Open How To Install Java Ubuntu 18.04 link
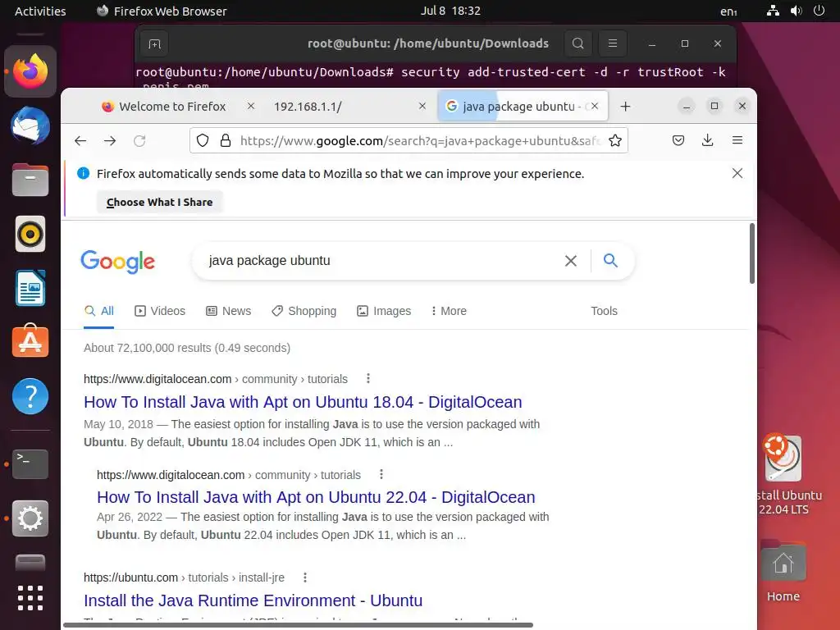This screenshot has width=840, height=630. click(303, 402)
